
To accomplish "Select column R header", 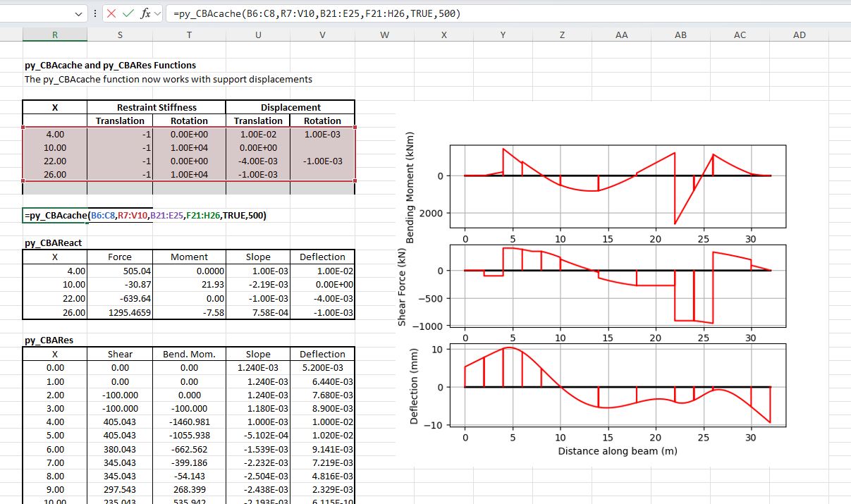I will (x=55, y=35).
